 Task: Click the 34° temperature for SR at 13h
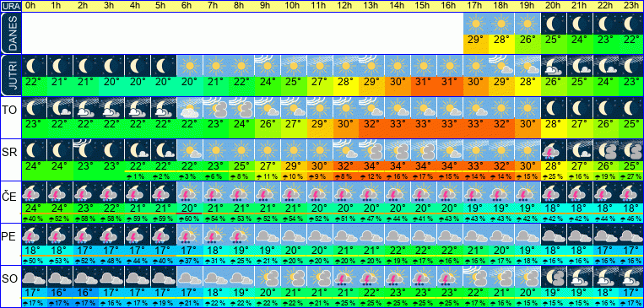click(x=371, y=166)
